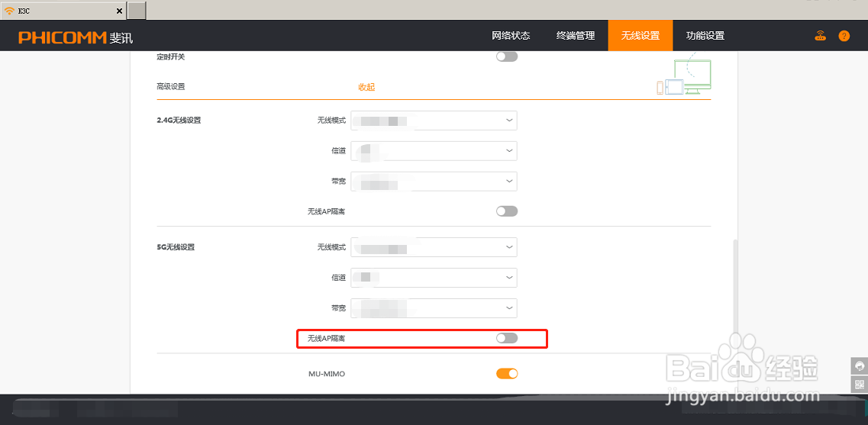Open 2.4G 无线模式 dropdown
Viewport: 868px width, 425px height.
click(434, 121)
